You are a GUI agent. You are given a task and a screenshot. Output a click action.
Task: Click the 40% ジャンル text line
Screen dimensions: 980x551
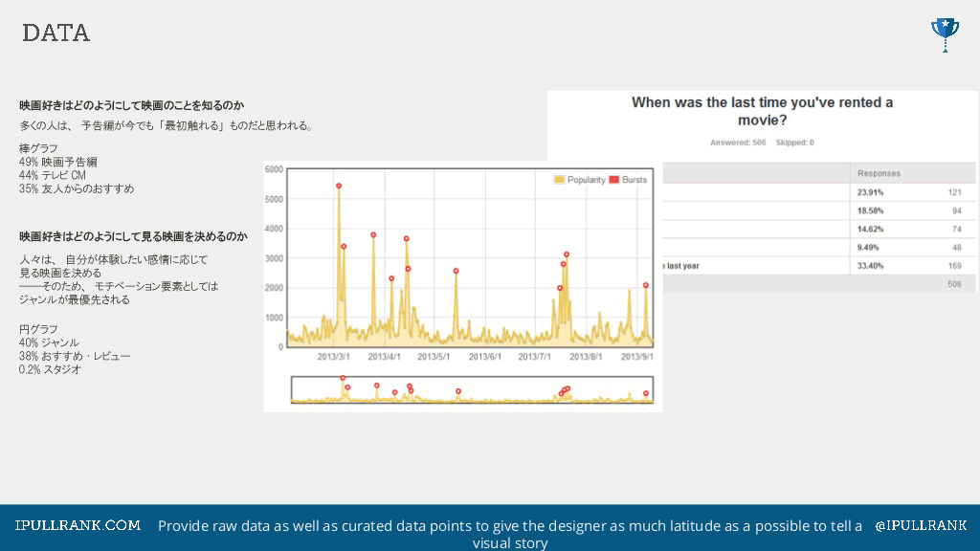(49, 342)
